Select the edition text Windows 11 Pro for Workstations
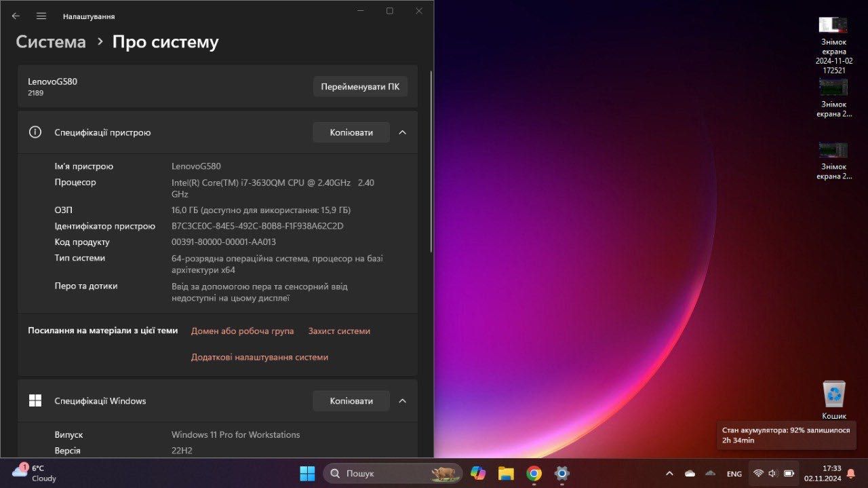The width and height of the screenshot is (868, 488). tap(235, 434)
